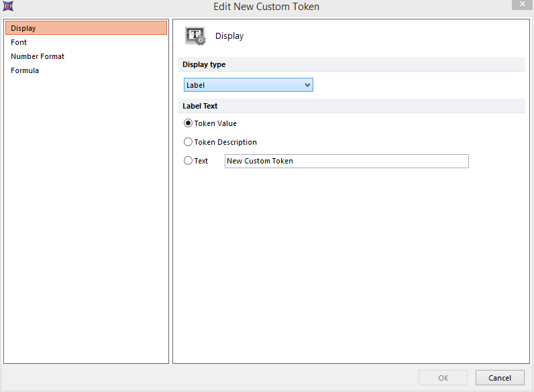The height and width of the screenshot is (392, 534).
Task: Click the Display heading beside the icon
Action: [x=229, y=36]
